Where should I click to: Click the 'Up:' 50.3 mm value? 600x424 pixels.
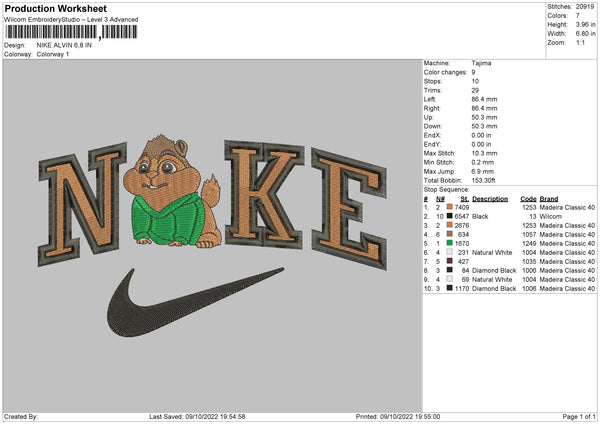pos(484,117)
